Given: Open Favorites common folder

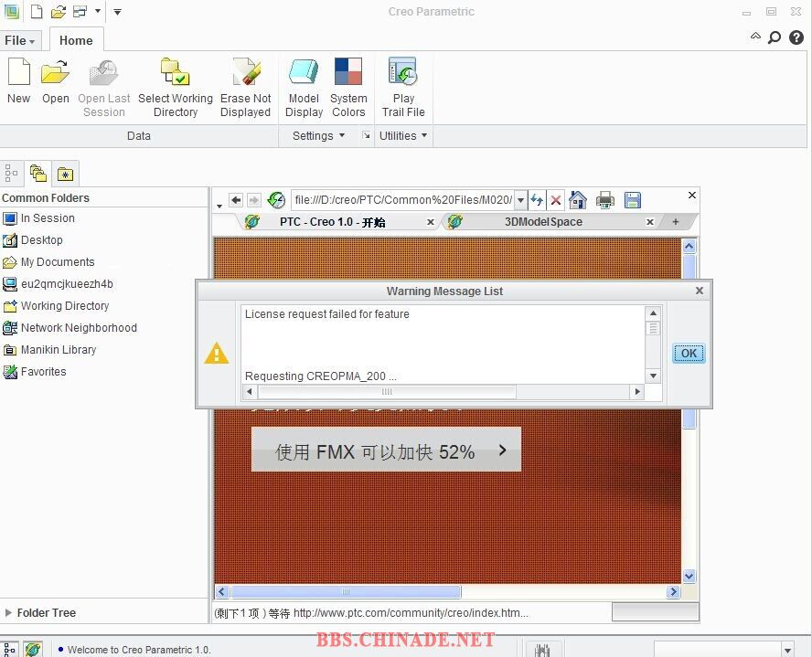Looking at the screenshot, I should coord(35,371).
